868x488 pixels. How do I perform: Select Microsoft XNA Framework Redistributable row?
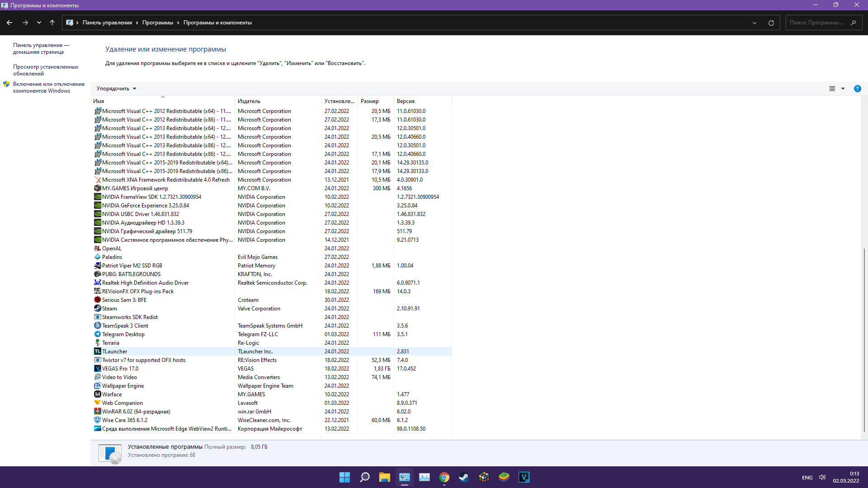coord(273,179)
